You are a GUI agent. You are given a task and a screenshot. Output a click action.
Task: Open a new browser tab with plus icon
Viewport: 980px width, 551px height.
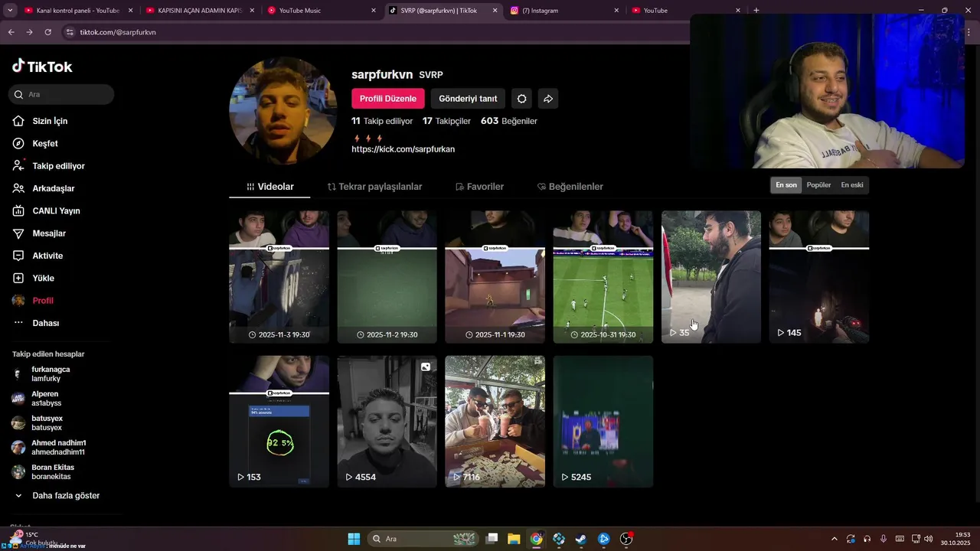756,11
